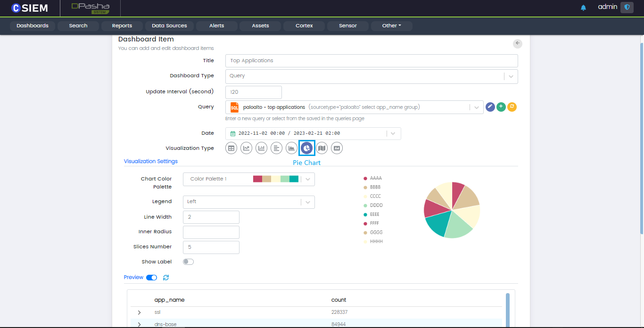Viewport: 644px width, 328px height.
Task: Open the Other dropdown menu
Action: (391, 26)
